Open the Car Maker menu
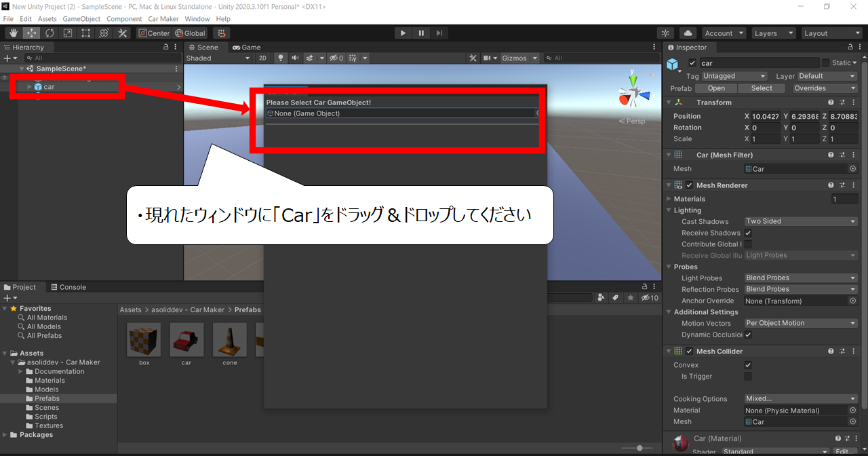This screenshot has width=868, height=456. [x=163, y=19]
